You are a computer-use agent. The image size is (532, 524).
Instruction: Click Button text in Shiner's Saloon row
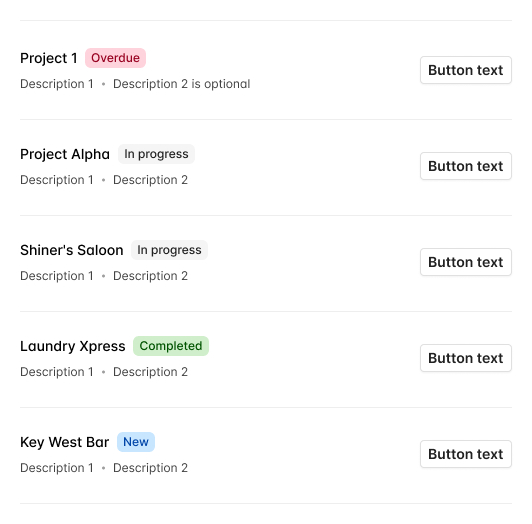click(x=466, y=262)
